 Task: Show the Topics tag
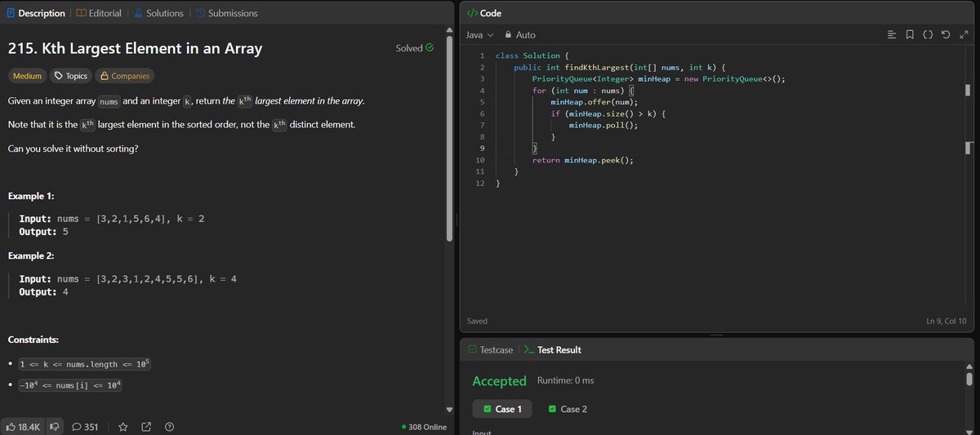pyautogui.click(x=70, y=76)
